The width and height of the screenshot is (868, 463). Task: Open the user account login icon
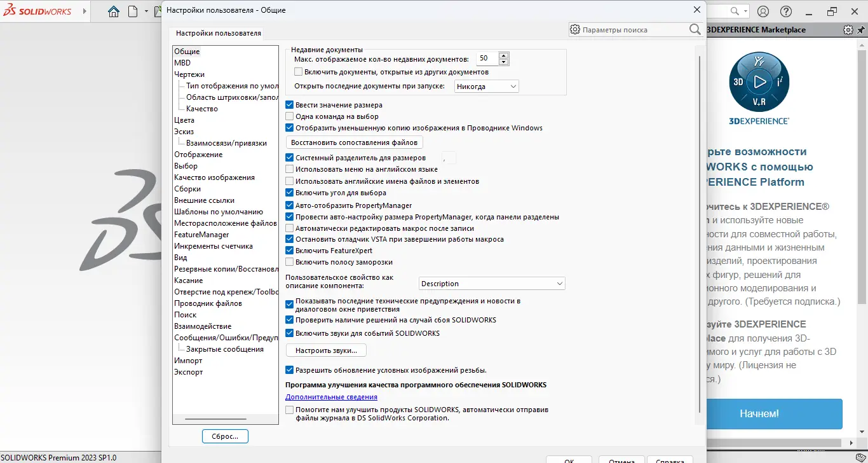(x=763, y=11)
